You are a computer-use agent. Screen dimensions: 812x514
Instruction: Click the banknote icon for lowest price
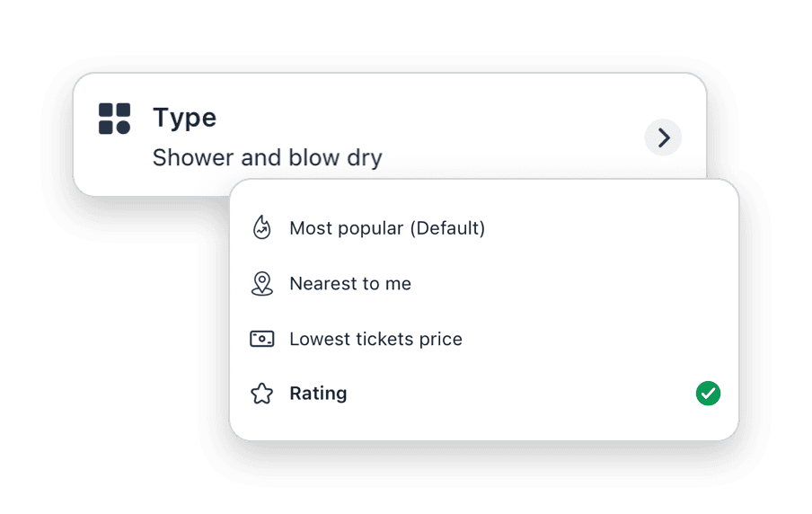tap(261, 340)
